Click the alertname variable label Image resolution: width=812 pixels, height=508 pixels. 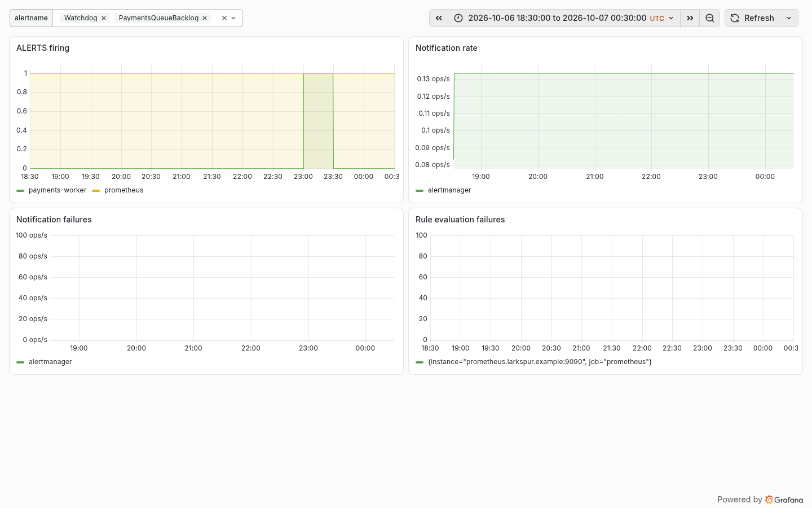[31, 18]
